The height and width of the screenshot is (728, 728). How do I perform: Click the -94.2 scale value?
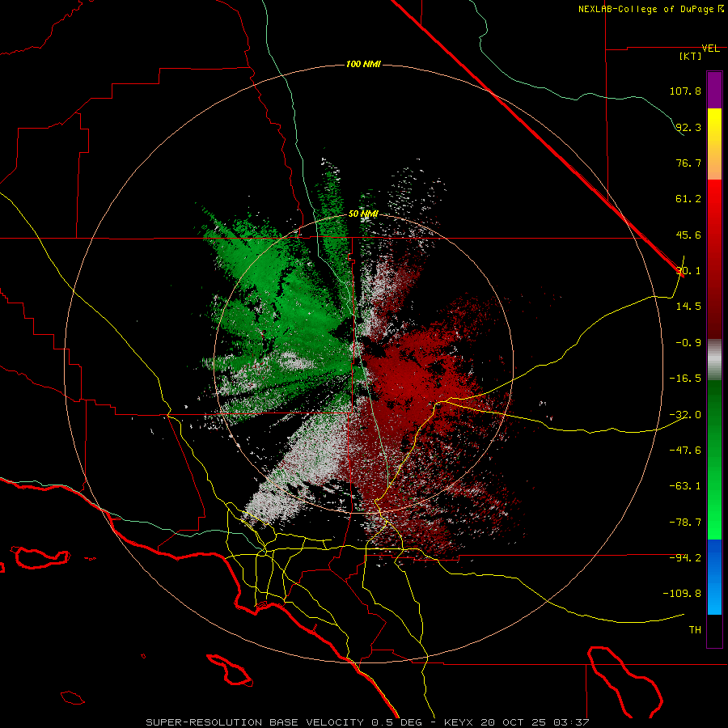pos(685,557)
